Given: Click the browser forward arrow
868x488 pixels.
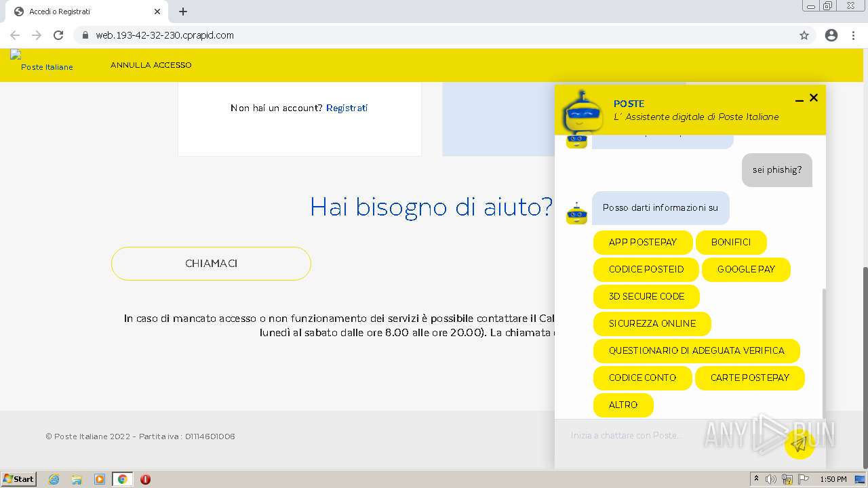Looking at the screenshot, I should pos(37,35).
